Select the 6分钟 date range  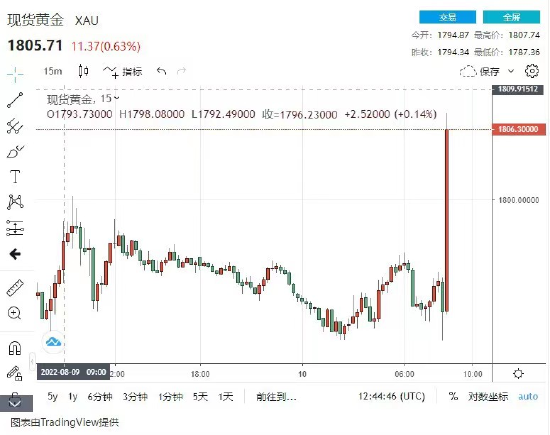point(100,397)
